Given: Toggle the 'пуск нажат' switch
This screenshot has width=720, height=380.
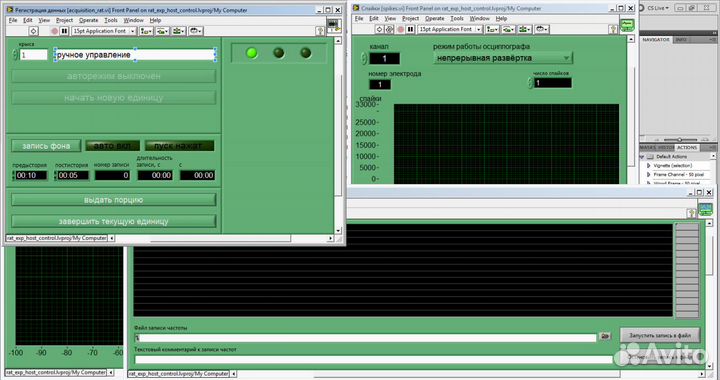Looking at the screenshot, I should [180, 146].
